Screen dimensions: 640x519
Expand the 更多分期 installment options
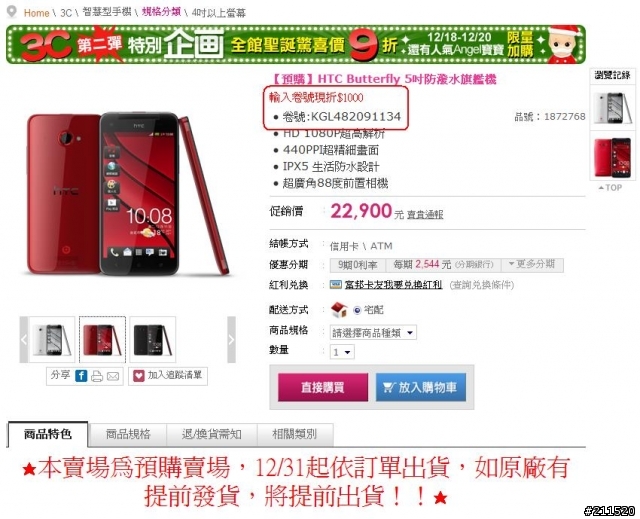click(x=532, y=264)
